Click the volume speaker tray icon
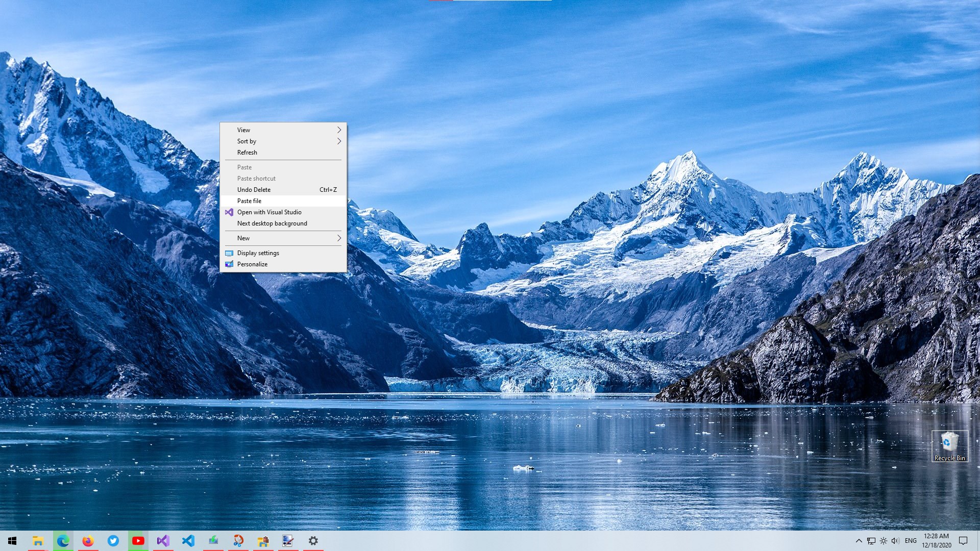Image resolution: width=980 pixels, height=551 pixels. coord(895,541)
